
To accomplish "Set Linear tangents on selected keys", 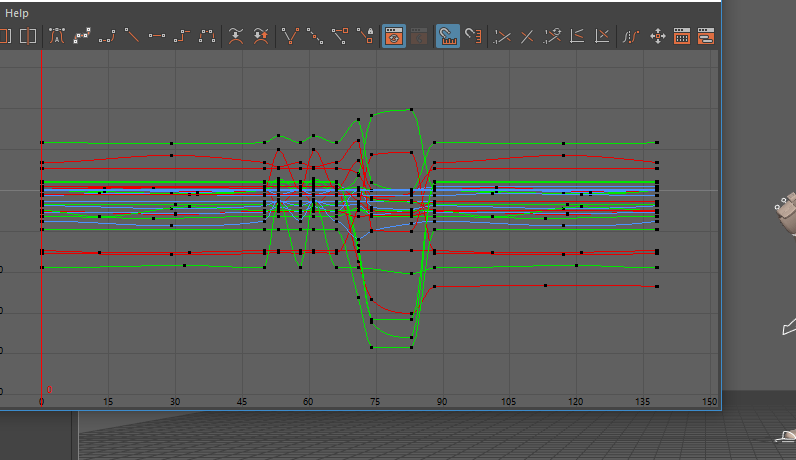I will coord(131,36).
